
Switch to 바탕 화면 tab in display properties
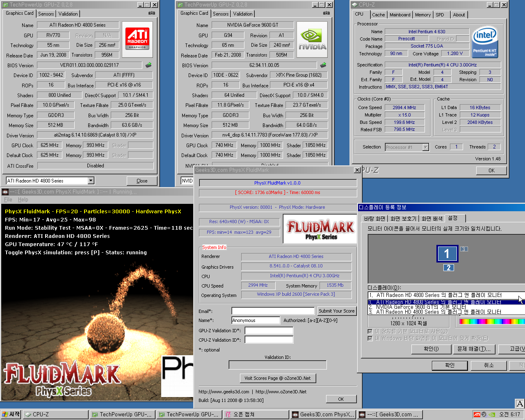(x=375, y=219)
